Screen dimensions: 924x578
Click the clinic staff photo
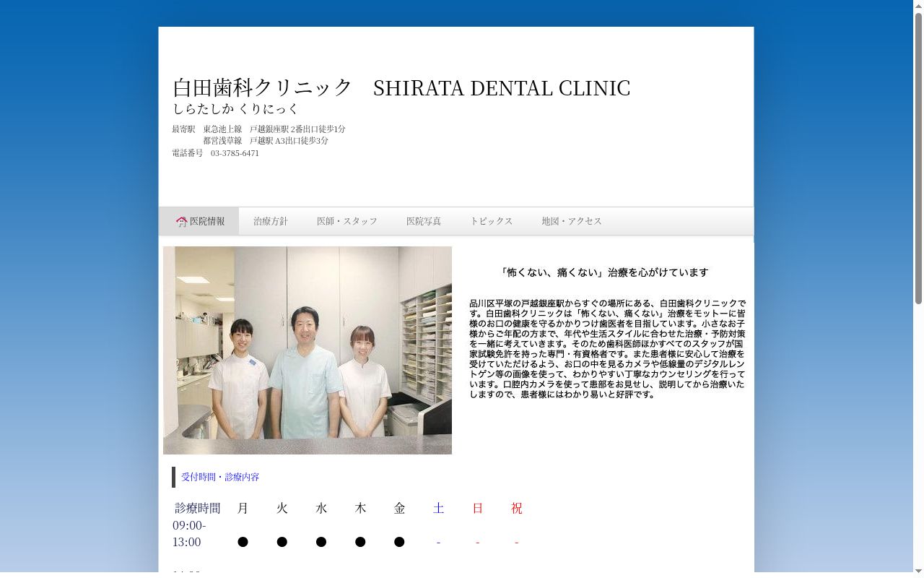coord(308,350)
